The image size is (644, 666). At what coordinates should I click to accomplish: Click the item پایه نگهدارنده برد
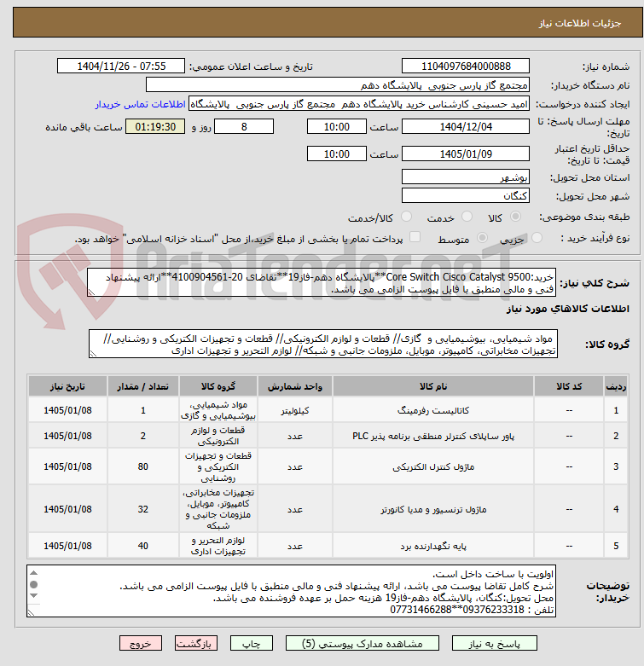coord(433,546)
